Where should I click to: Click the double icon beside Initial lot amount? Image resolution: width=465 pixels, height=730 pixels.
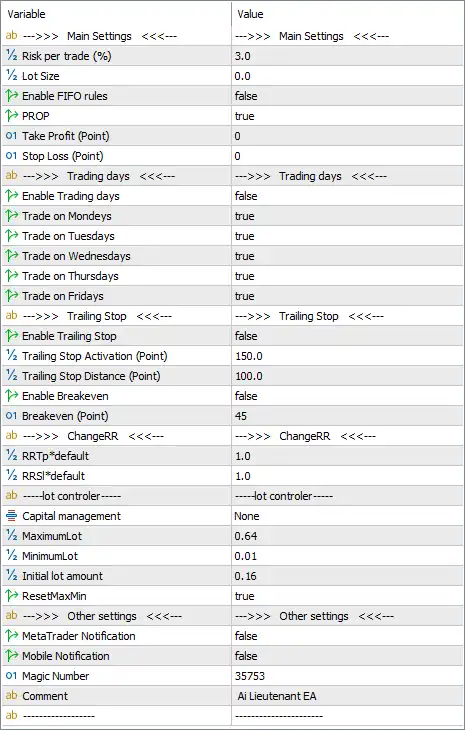(x=11, y=576)
